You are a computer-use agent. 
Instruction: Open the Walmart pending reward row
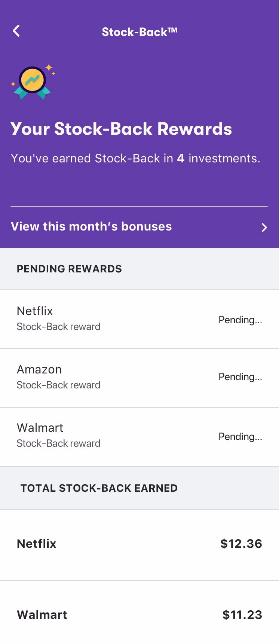[139, 437]
